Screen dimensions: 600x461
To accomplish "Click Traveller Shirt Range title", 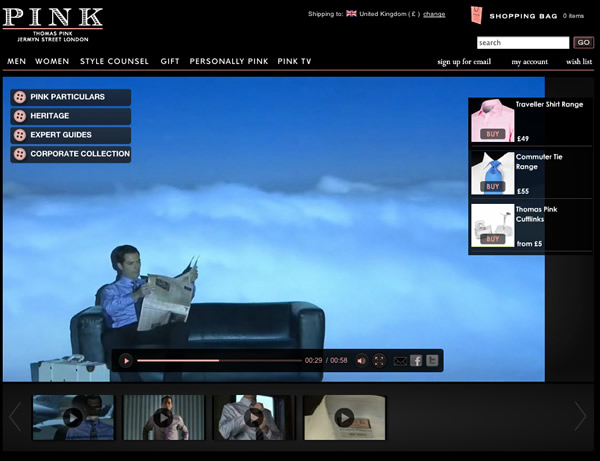I will 549,104.
